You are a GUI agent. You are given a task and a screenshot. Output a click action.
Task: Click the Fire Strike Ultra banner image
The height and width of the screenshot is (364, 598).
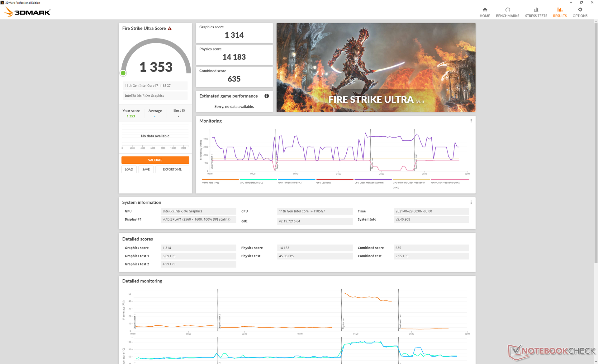point(376,68)
